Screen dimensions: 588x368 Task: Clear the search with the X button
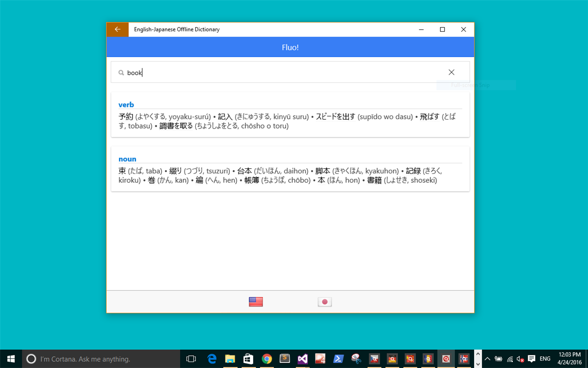(452, 72)
